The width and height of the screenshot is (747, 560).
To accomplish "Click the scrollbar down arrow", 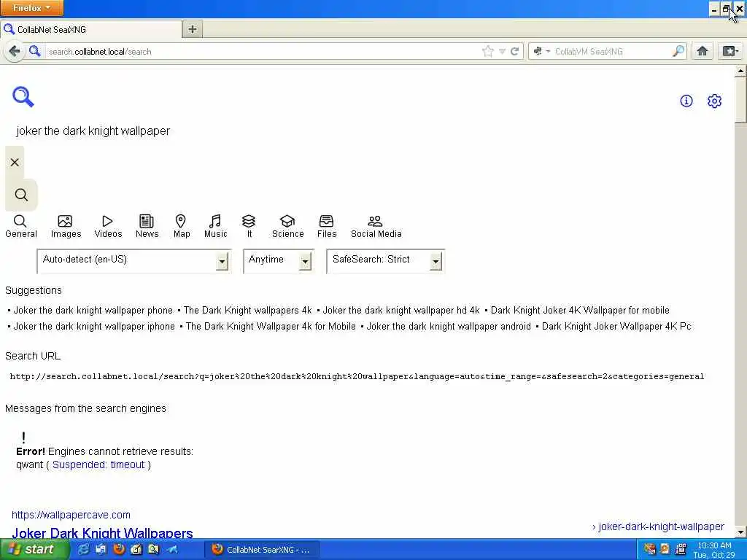I will pyautogui.click(x=740, y=532).
